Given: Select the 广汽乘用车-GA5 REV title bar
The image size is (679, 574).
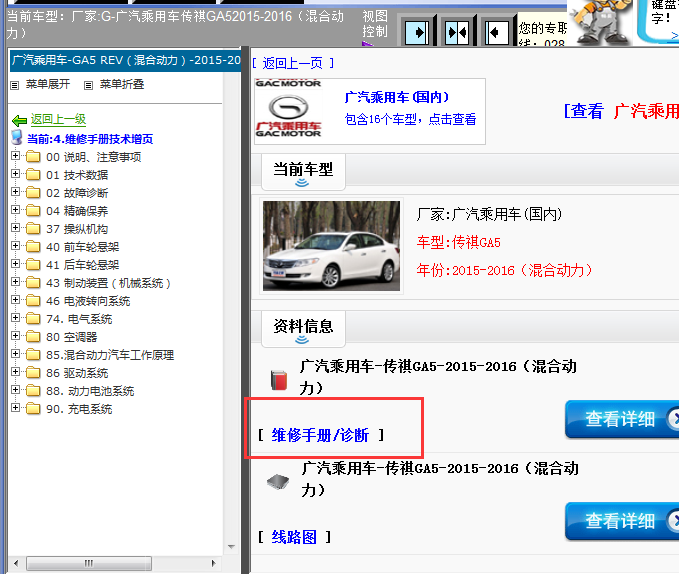Looking at the screenshot, I should (126, 60).
